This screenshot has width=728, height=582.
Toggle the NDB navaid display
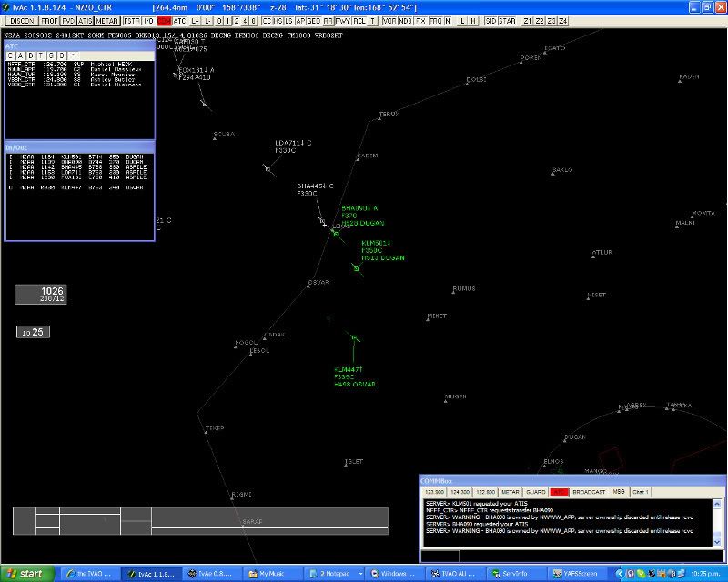tap(403, 20)
